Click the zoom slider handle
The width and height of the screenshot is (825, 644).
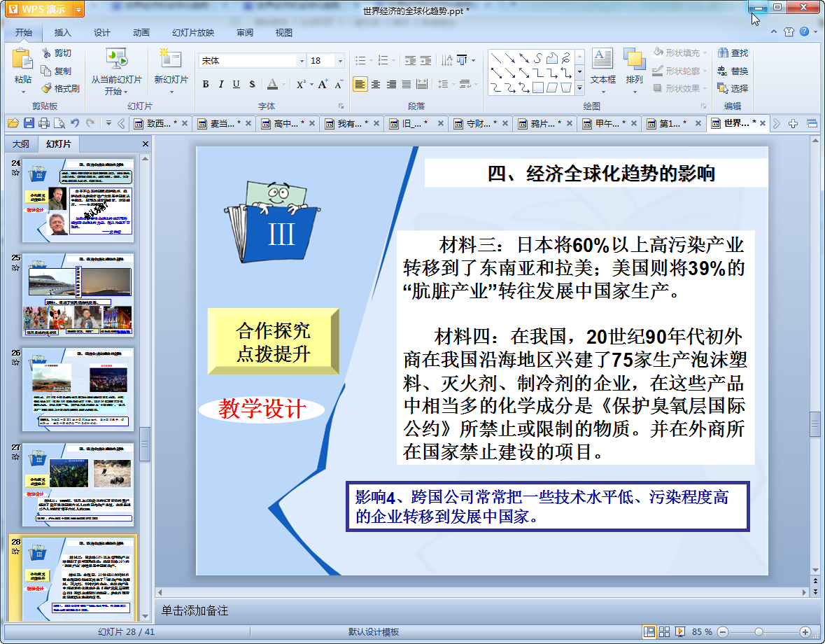pos(759,632)
